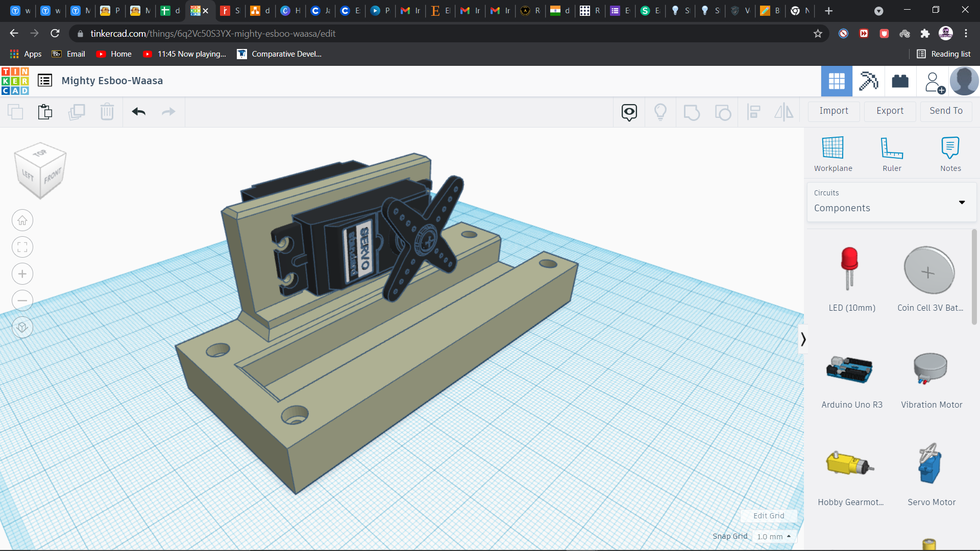Screen dimensions: 980x551
Task: Open the Tinkercad main menu icon
Action: 44,80
